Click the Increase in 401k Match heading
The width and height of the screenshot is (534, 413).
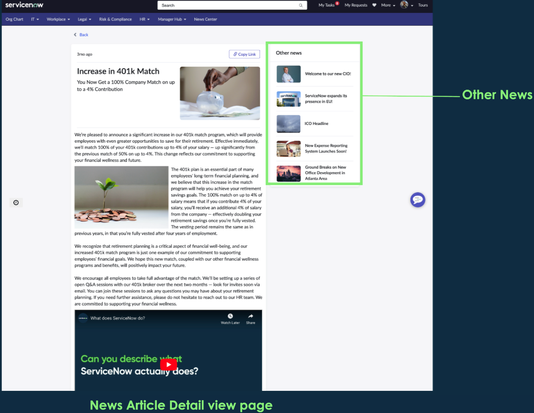tap(118, 71)
